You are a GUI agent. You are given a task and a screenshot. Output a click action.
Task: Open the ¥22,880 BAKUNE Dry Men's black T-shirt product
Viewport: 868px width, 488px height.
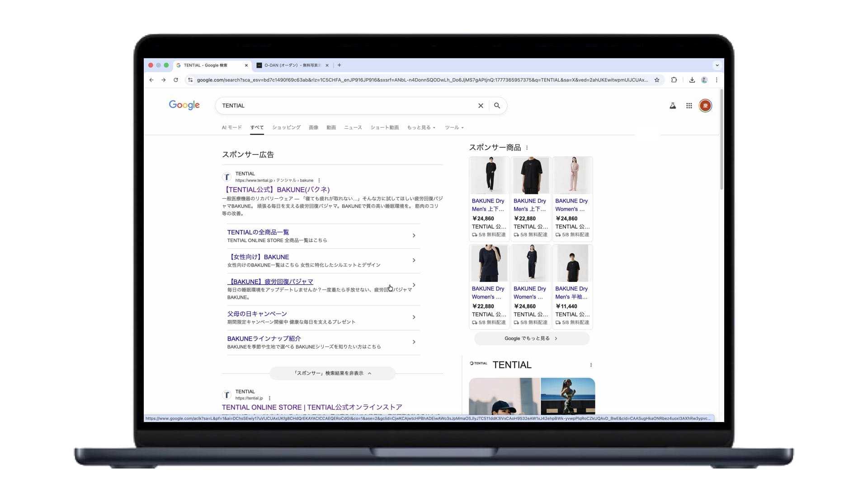531,199
